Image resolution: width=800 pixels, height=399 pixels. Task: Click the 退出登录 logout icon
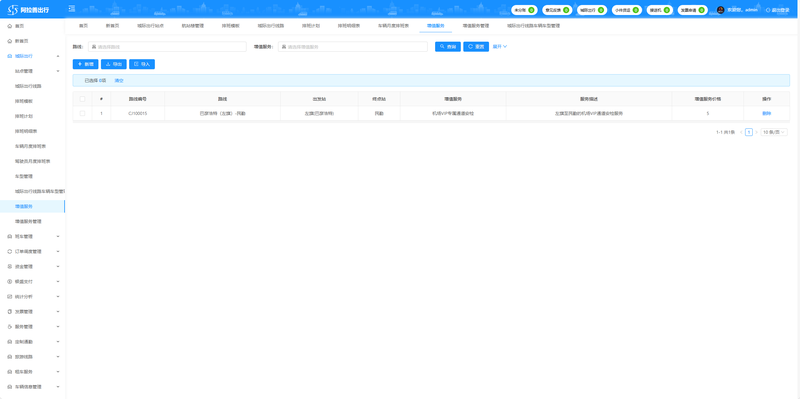768,10
